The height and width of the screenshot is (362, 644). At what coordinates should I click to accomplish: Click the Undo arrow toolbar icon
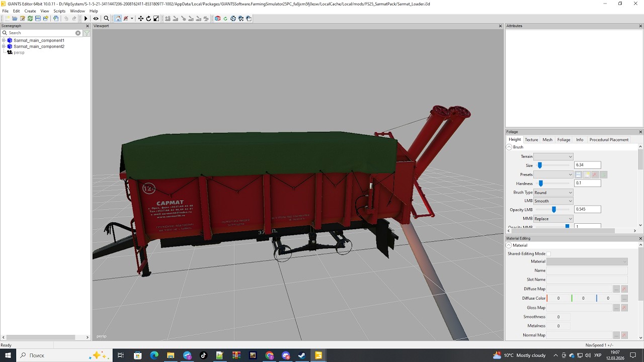pyautogui.click(x=66, y=19)
